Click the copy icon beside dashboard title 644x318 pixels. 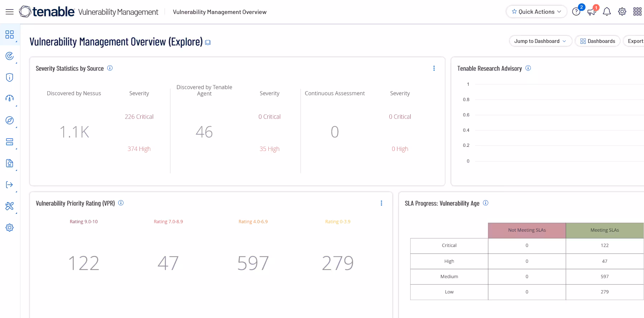point(208,43)
